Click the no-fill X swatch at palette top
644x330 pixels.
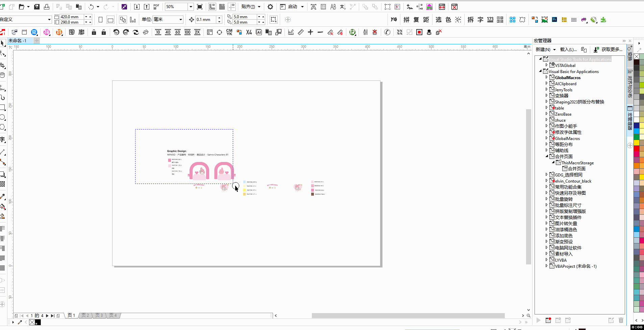[636, 56]
